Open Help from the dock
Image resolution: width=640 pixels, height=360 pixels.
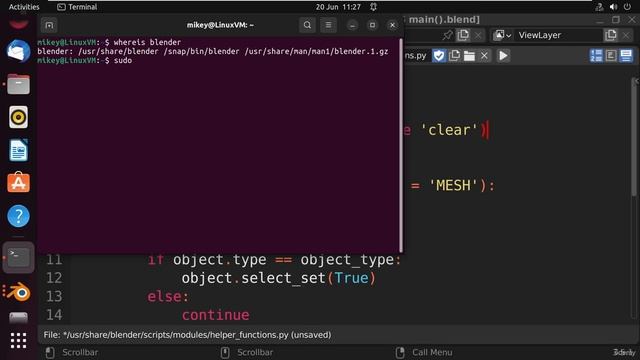coord(18,216)
